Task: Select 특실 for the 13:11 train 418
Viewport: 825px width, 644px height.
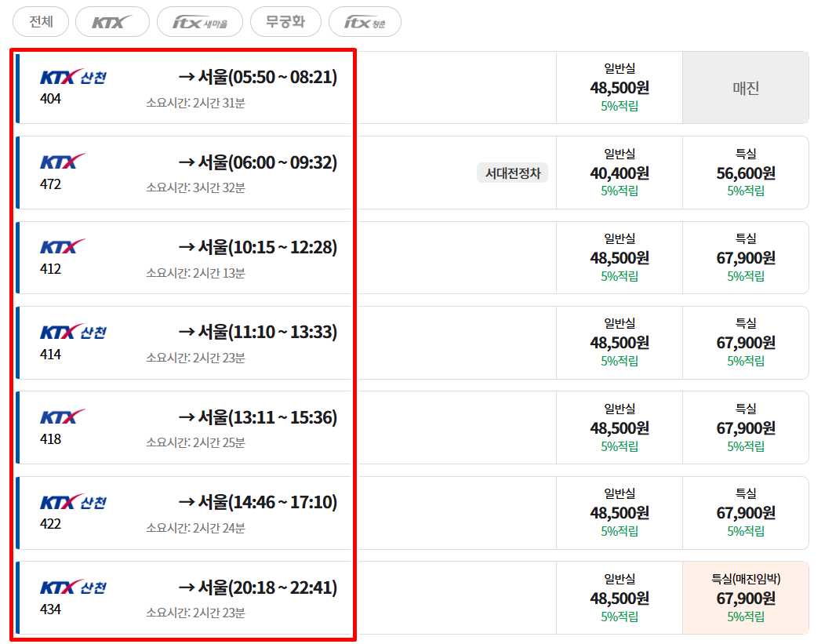Action: (x=746, y=428)
